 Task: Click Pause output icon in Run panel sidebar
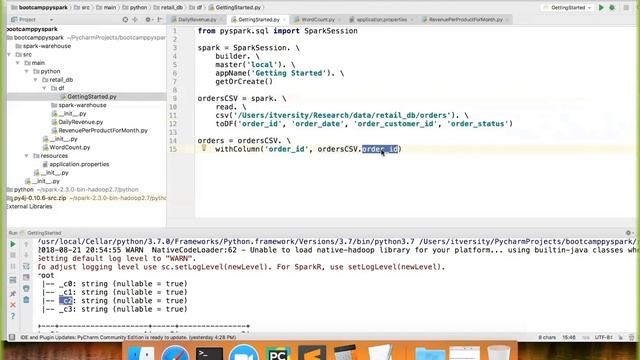(13, 266)
